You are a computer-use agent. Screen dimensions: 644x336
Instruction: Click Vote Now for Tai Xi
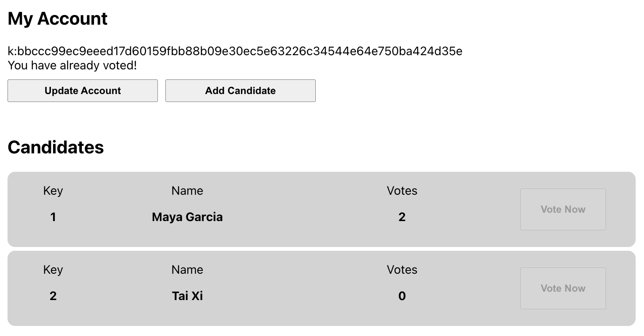[x=563, y=288]
